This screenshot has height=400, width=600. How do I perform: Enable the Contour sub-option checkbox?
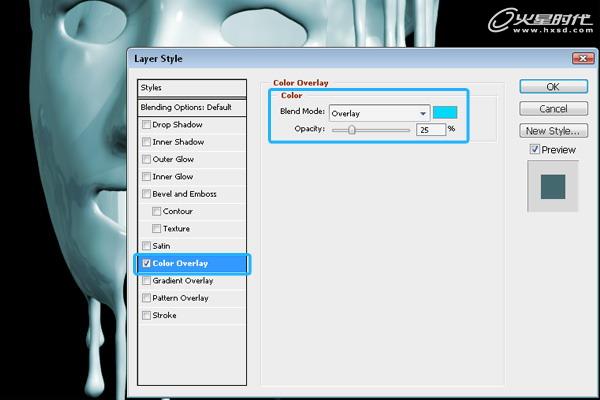(x=156, y=211)
